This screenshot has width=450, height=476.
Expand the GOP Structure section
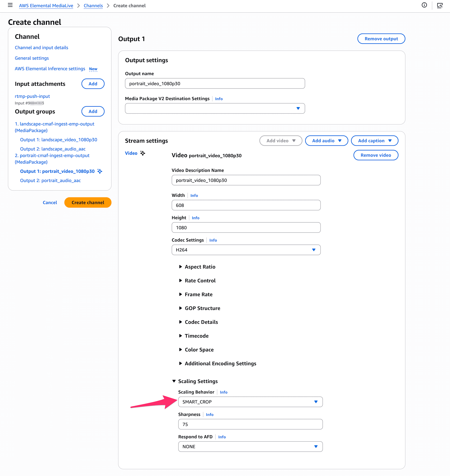(x=202, y=308)
